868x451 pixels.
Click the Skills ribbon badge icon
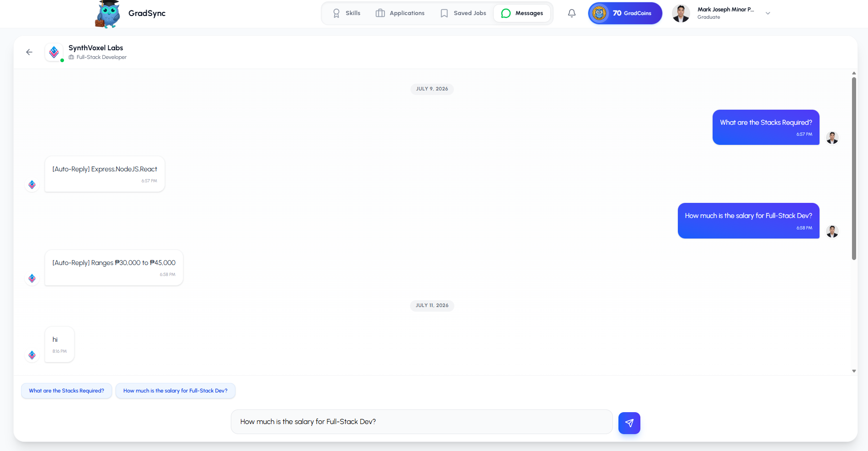(x=336, y=13)
